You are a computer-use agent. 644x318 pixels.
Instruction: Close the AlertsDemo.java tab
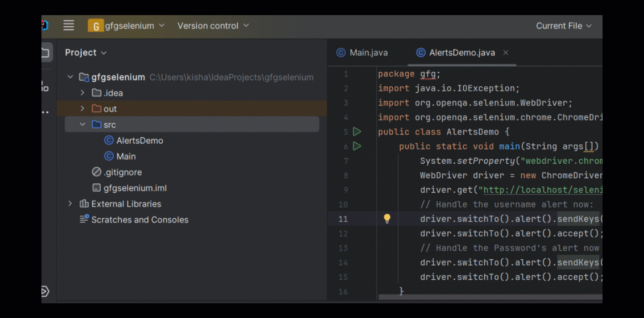click(x=506, y=53)
